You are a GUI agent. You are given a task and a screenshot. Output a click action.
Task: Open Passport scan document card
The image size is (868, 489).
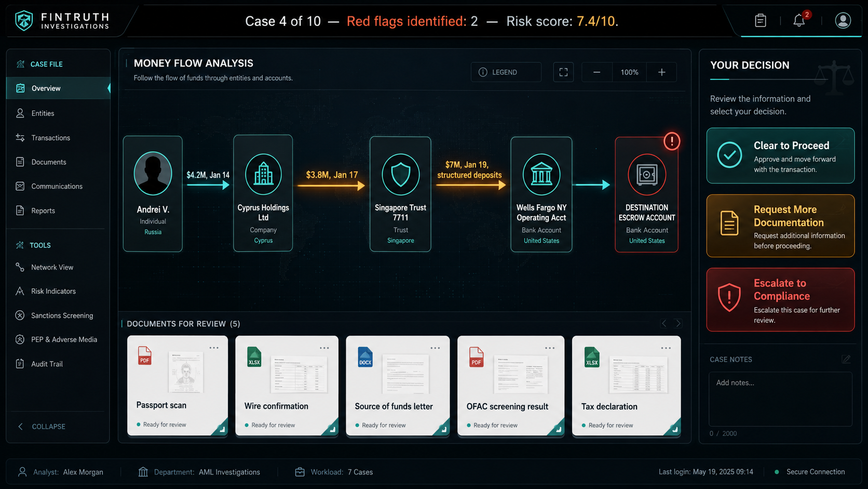pos(178,386)
